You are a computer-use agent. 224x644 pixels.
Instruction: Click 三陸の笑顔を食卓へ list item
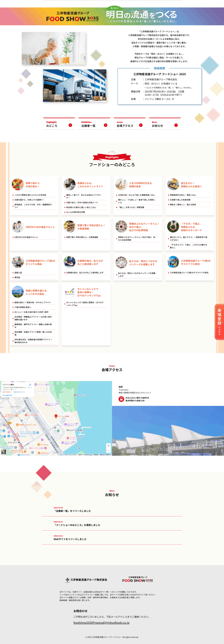click(34, 307)
